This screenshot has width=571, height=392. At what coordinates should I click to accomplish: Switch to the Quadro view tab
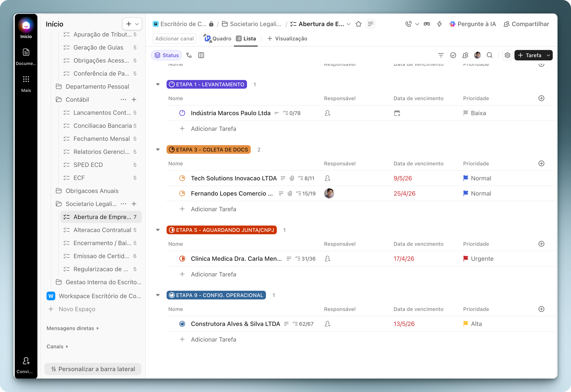[218, 38]
